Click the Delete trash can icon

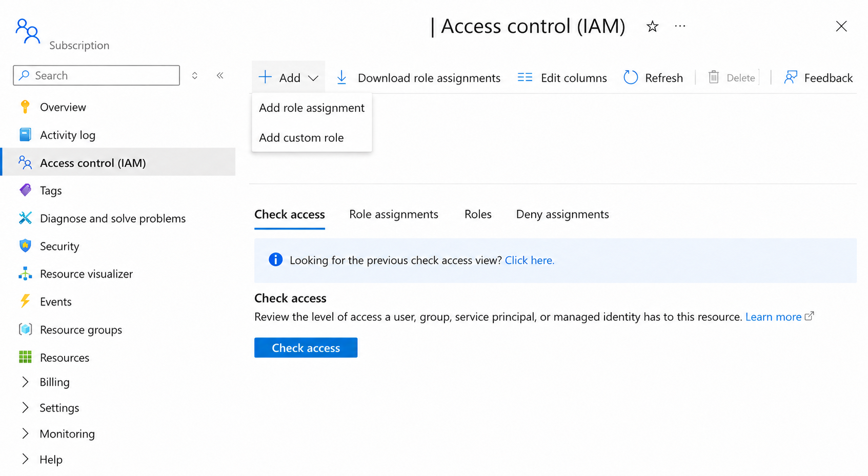(x=714, y=77)
